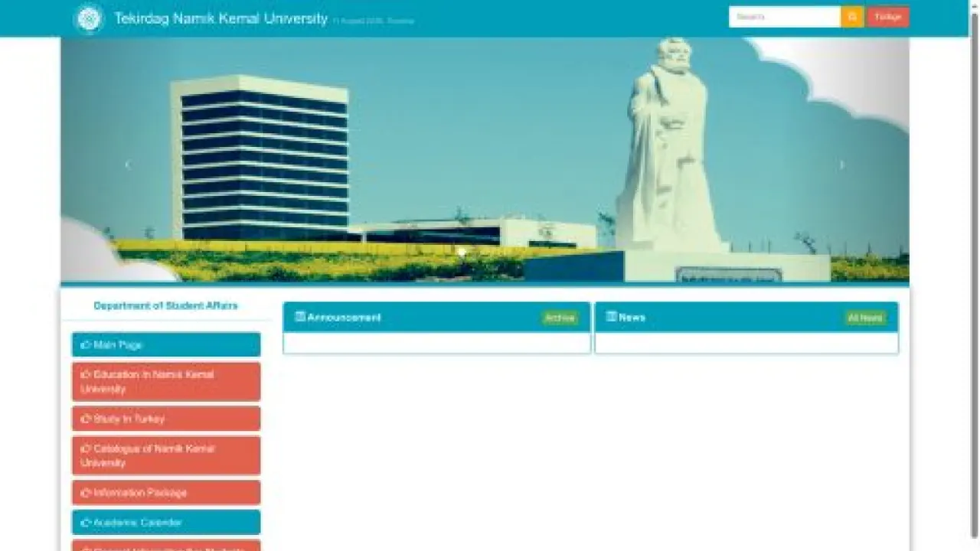Open Tekirdag Namik Kemal University title link
The width and height of the screenshot is (980, 551).
pos(221,18)
